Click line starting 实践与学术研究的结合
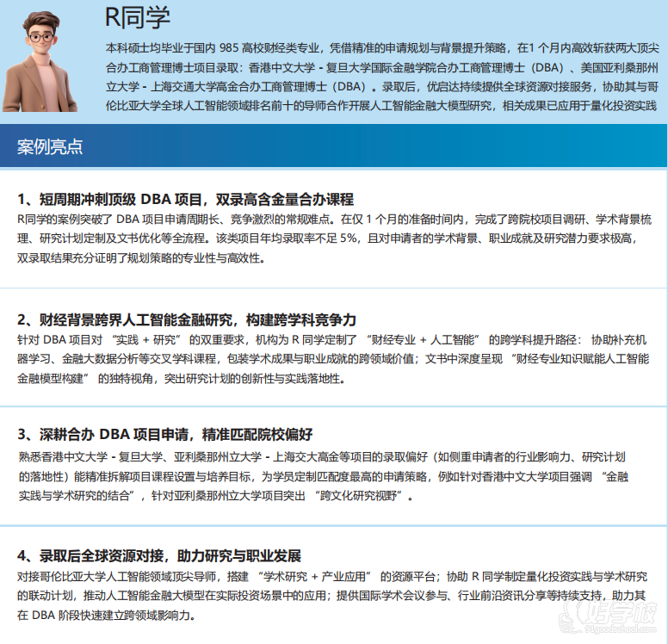Image resolution: width=668 pixels, height=644 pixels. 216,496
